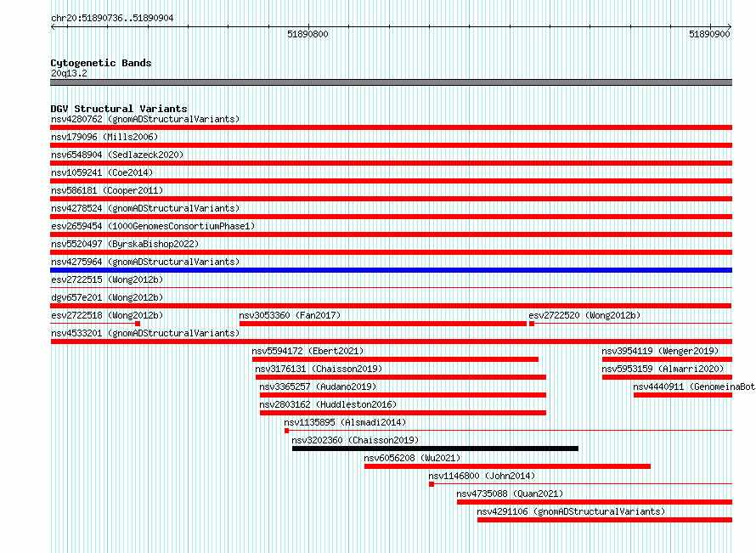Click the black nsv3202360 variant bar
Image resolution: width=756 pixels, height=553 pixels.
(436, 449)
